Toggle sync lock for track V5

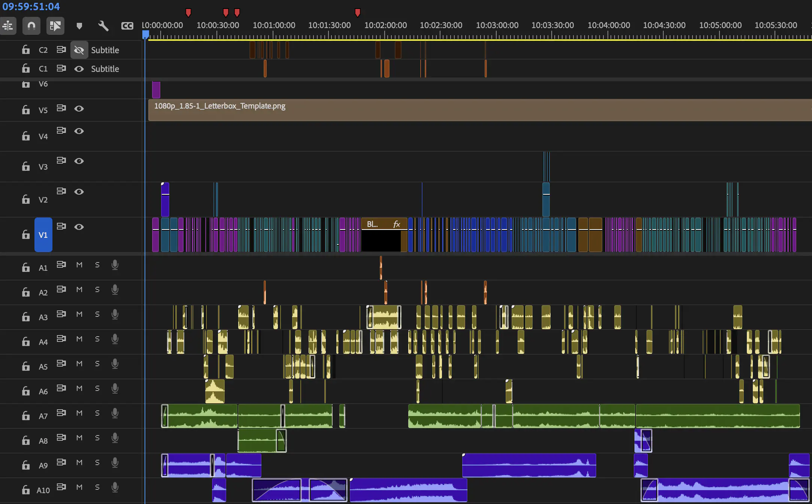tap(61, 108)
